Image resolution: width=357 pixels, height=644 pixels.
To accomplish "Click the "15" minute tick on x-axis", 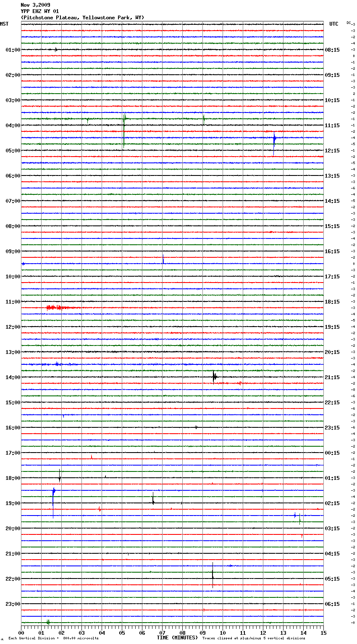I will click(x=323, y=632).
